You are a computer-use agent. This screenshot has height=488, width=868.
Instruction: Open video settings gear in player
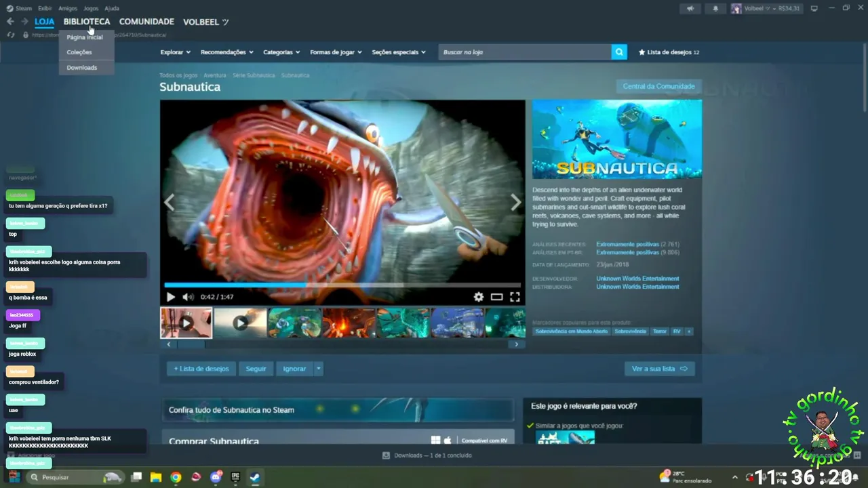click(479, 297)
